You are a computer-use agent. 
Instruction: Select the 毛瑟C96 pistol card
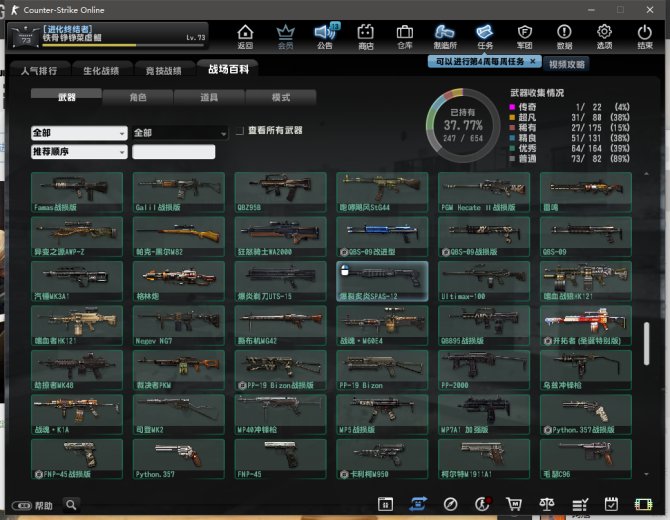coord(586,459)
